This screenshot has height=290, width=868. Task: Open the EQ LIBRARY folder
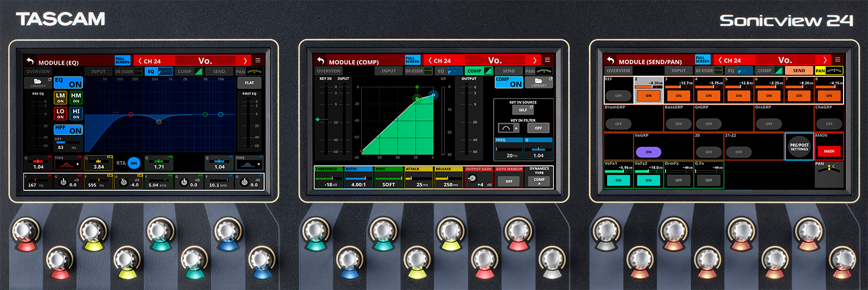(x=38, y=83)
